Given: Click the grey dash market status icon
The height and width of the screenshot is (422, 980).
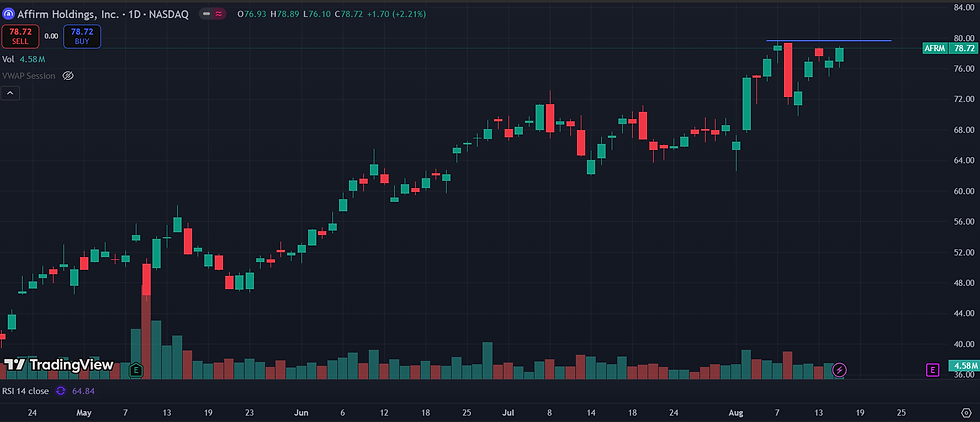Looking at the screenshot, I should click(x=206, y=14).
